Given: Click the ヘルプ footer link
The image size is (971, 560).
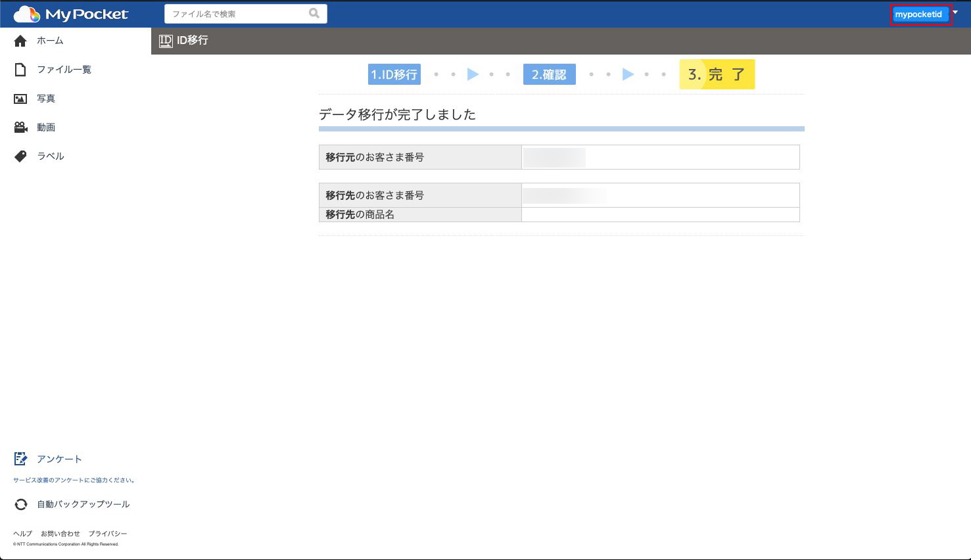Looking at the screenshot, I should (22, 534).
